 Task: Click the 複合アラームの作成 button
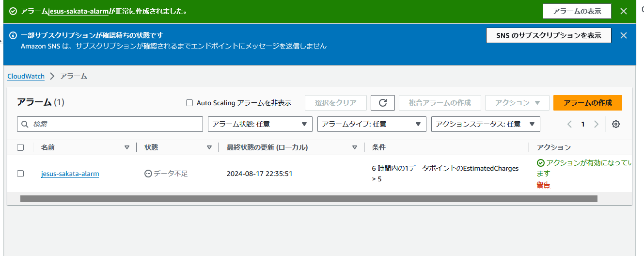[440, 103]
